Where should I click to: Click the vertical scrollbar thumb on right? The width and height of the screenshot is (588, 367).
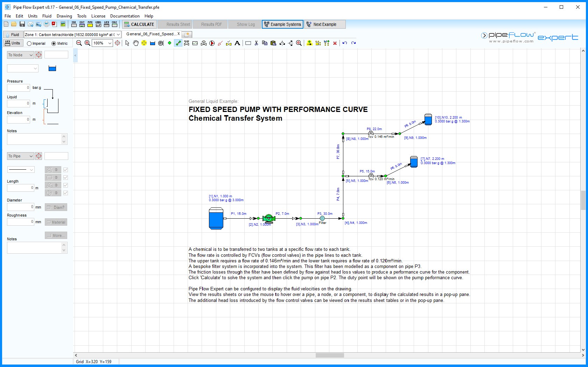click(583, 200)
